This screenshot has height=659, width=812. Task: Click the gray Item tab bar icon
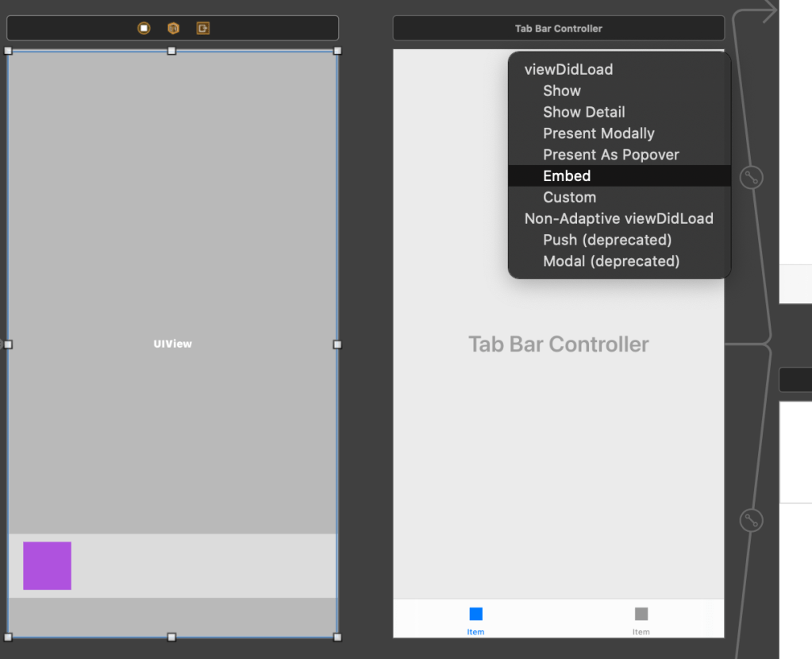pos(641,615)
